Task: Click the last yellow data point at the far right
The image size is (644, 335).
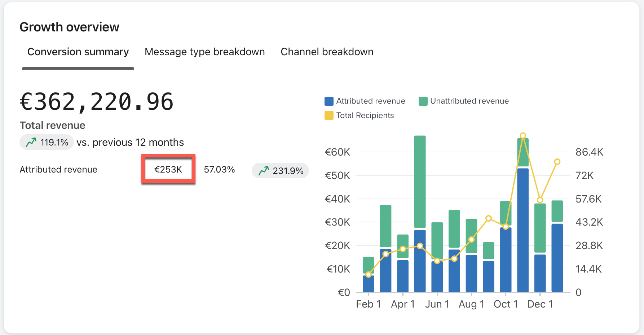Action: (557, 162)
